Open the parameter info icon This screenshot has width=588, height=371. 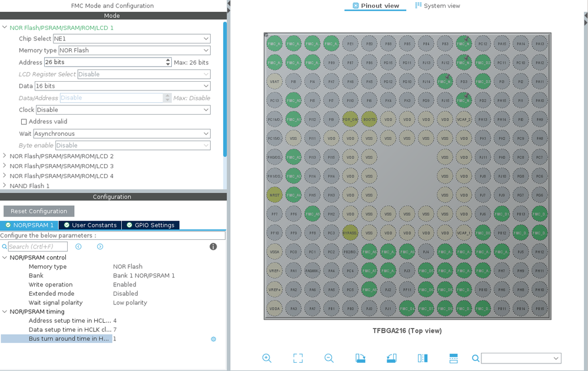213,246
